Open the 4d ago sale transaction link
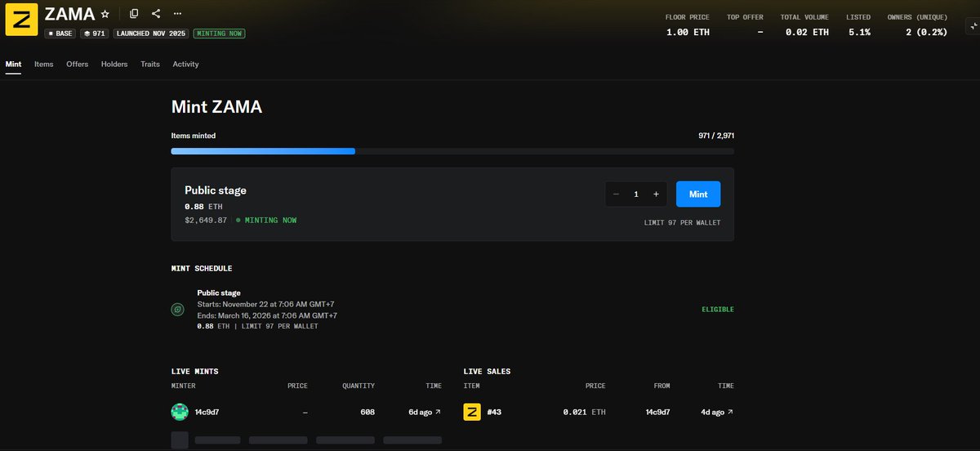Screen dimensions: 980x451 coord(717,413)
